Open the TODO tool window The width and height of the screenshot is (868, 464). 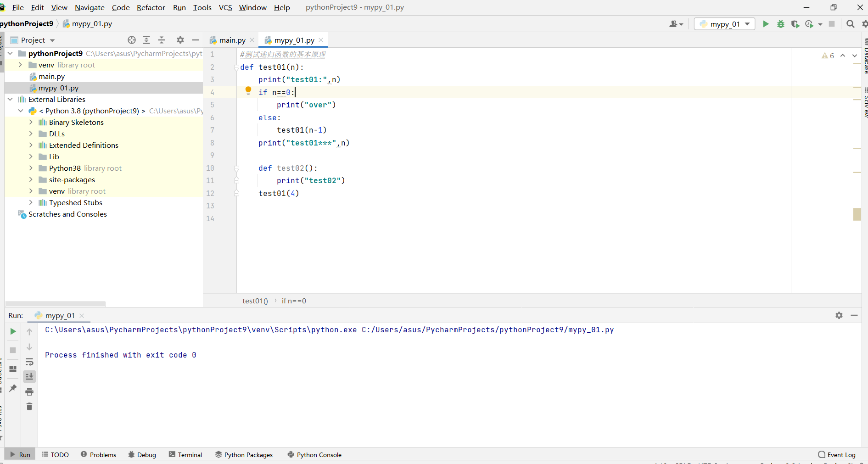pos(55,455)
